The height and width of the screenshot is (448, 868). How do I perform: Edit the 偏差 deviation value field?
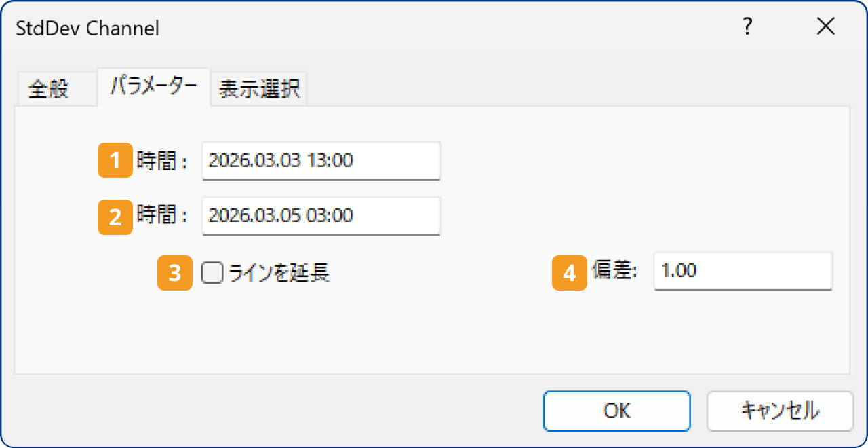click(743, 272)
